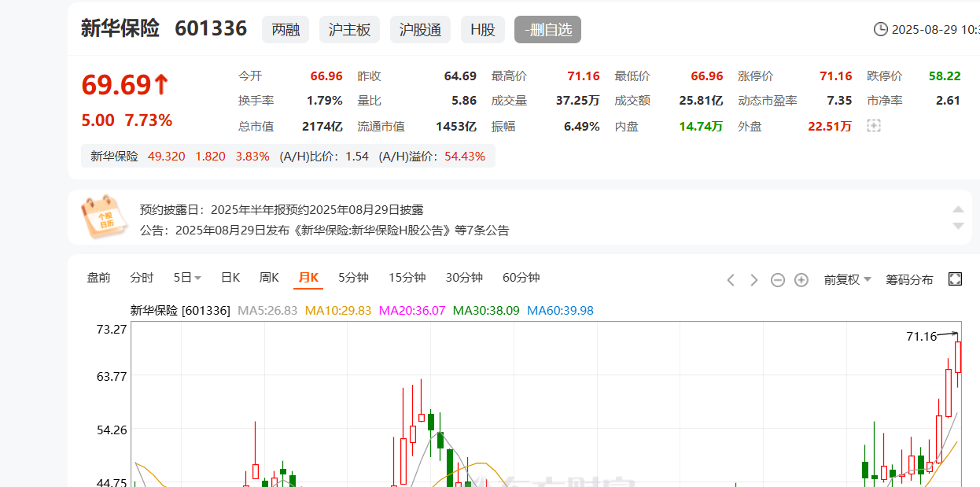Image resolution: width=980 pixels, height=487 pixels.
Task: Click the latest red candlestick on chart
Action: [958, 358]
